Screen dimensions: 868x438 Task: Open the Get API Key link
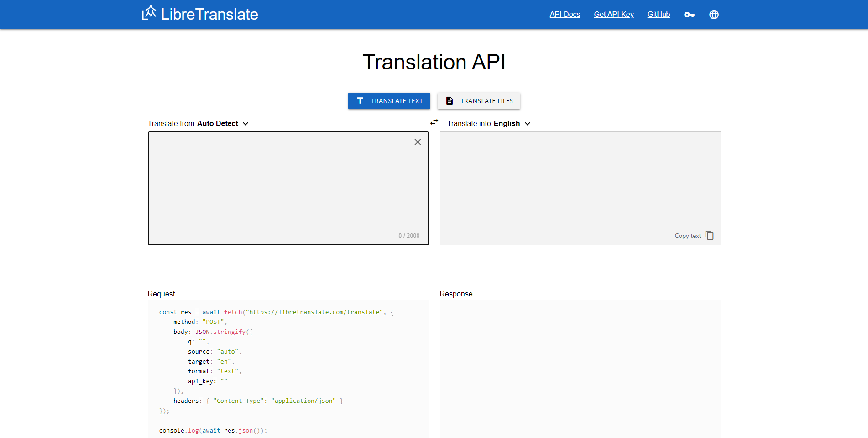[x=613, y=14]
